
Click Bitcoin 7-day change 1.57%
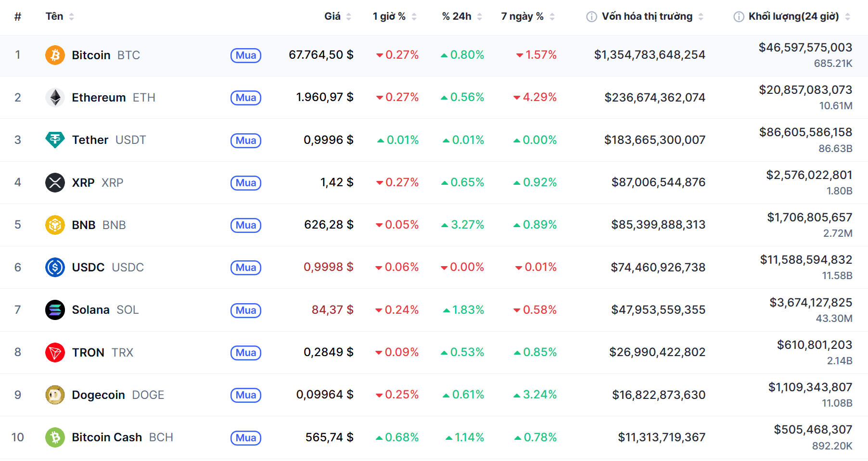pyautogui.click(x=536, y=55)
